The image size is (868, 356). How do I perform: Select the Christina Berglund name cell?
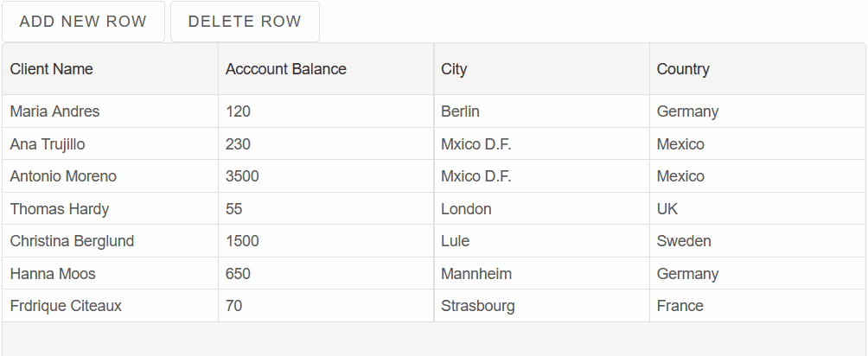coord(110,241)
